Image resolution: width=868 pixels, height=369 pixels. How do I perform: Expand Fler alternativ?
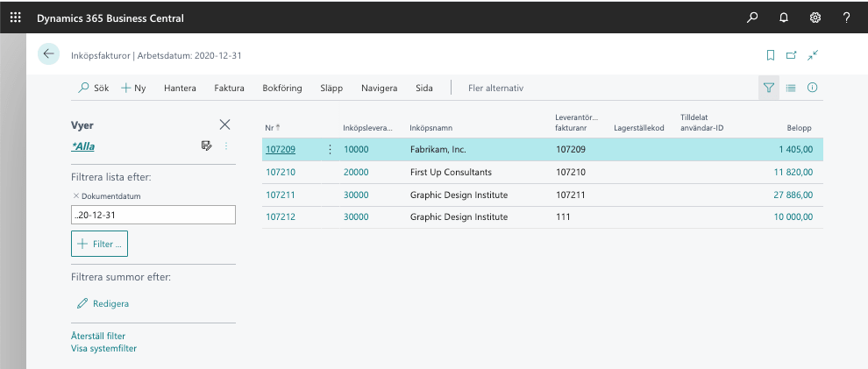point(495,88)
